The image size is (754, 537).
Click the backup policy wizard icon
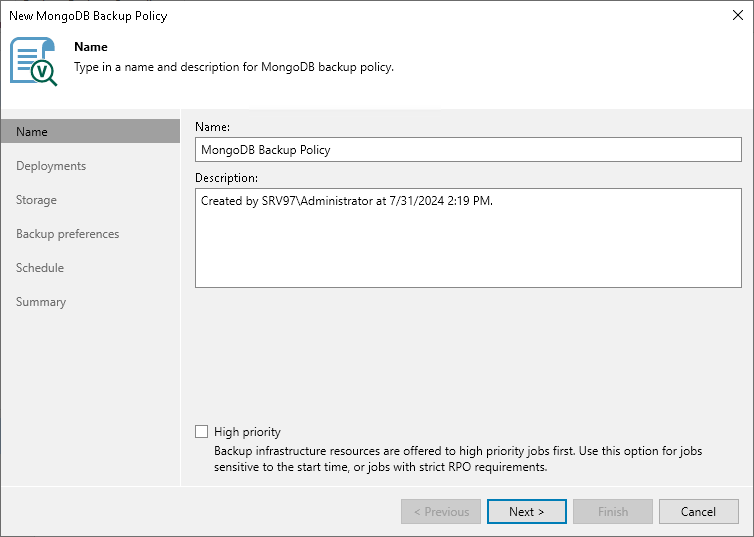click(33, 62)
